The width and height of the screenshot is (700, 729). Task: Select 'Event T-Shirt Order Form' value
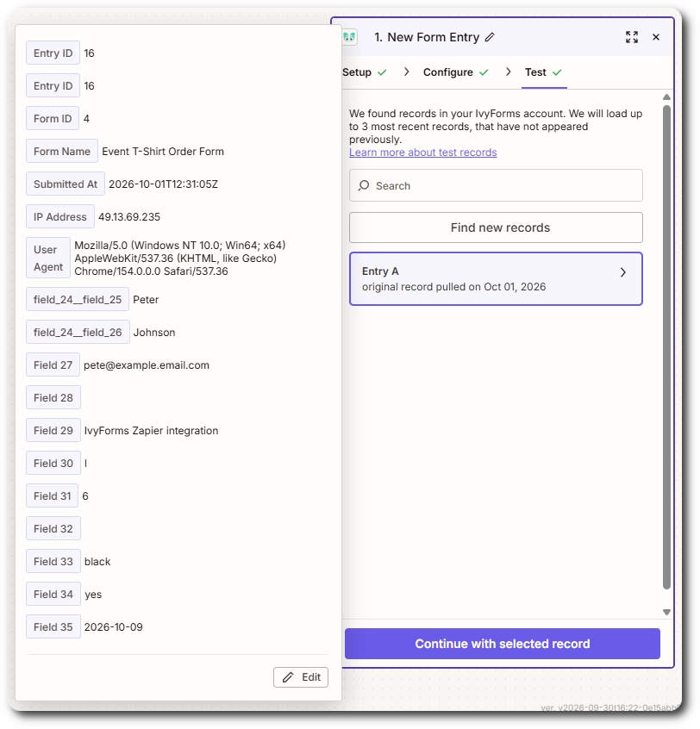pyautogui.click(x=163, y=152)
